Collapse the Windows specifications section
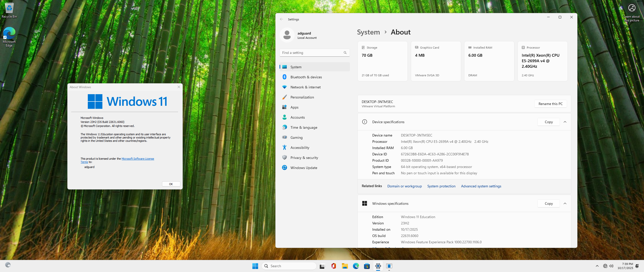644x272 pixels. (x=565, y=203)
